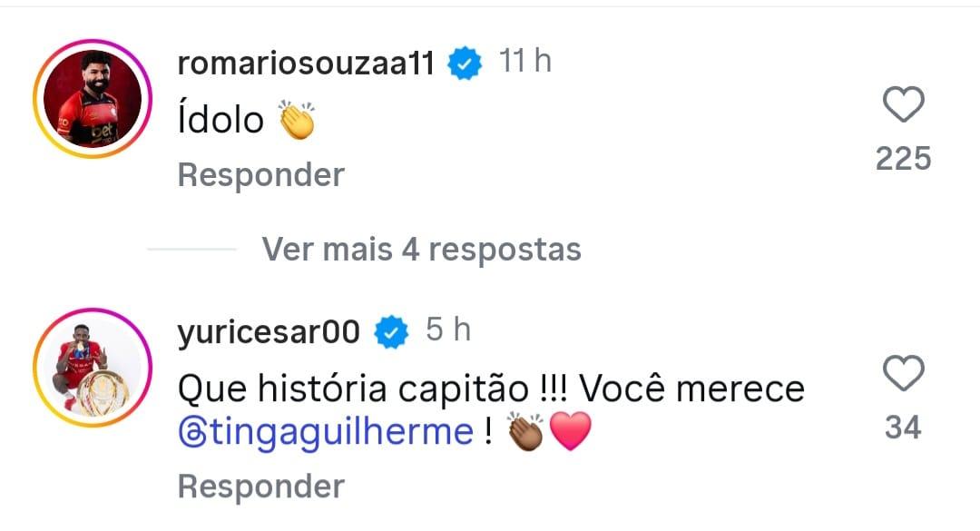Open the @tingaguilherme mention
This screenshot has width=980, height=531.
pos(326,432)
